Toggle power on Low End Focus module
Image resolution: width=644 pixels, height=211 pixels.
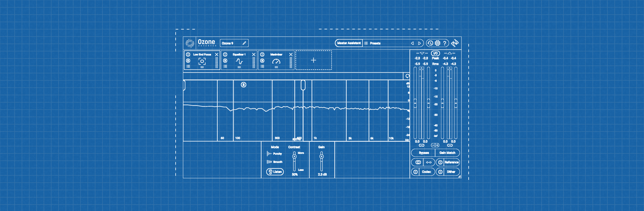click(x=188, y=54)
